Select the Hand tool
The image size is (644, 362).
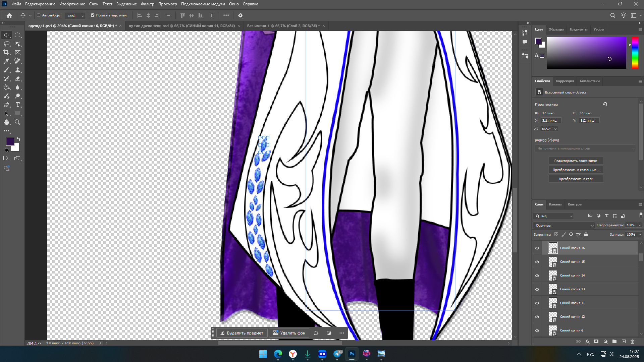(6, 122)
